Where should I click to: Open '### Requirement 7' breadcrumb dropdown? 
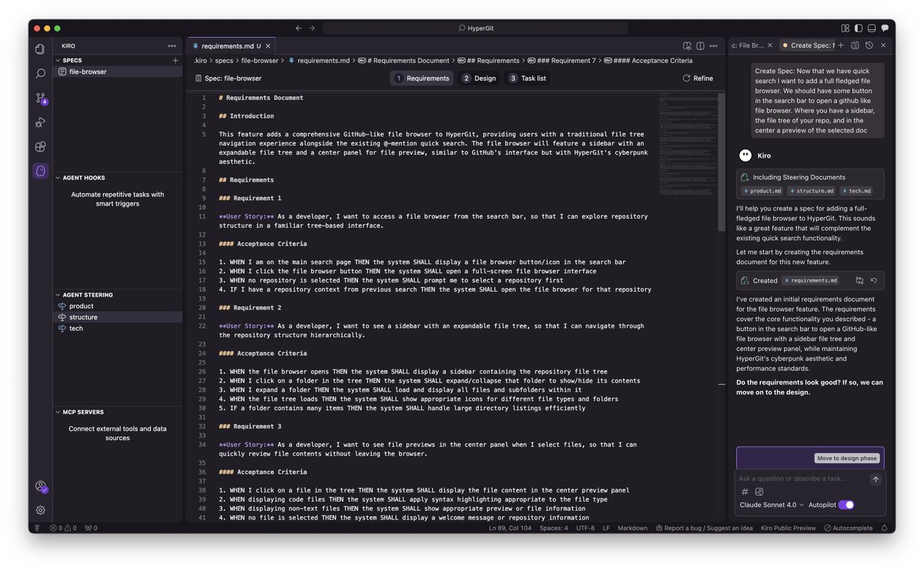pos(561,60)
